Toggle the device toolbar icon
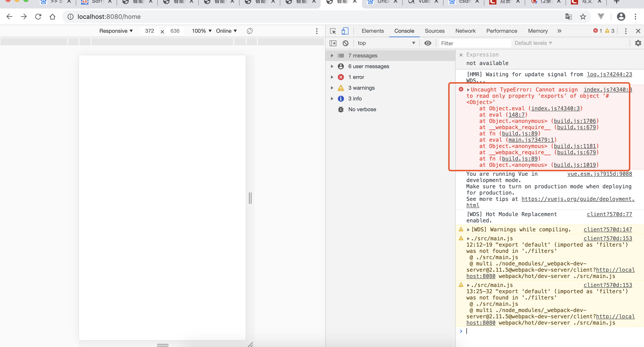This screenshot has width=644, height=347. (345, 31)
